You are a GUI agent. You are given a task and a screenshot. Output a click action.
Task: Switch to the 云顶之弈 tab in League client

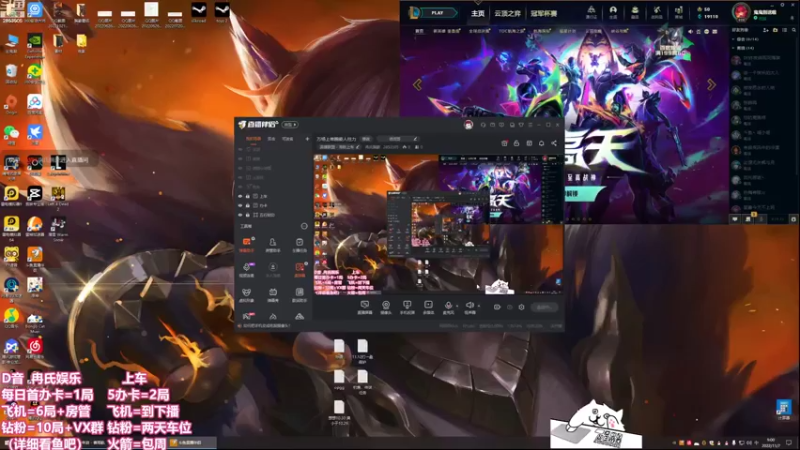coord(507,13)
